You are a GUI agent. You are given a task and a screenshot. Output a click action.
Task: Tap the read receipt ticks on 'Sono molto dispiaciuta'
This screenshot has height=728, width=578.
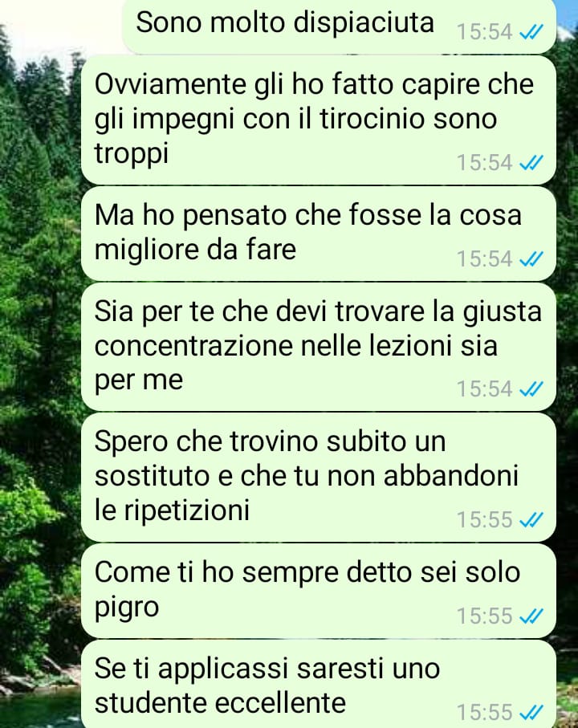[x=531, y=32]
